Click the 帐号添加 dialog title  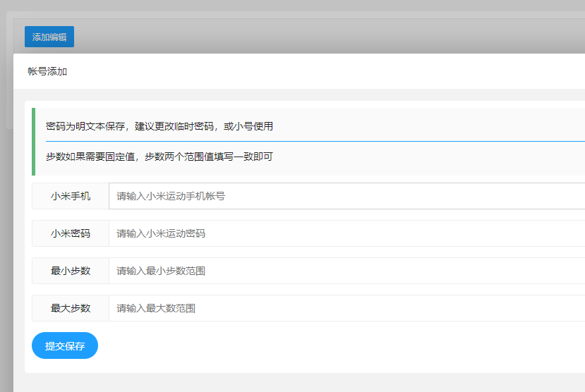(47, 71)
